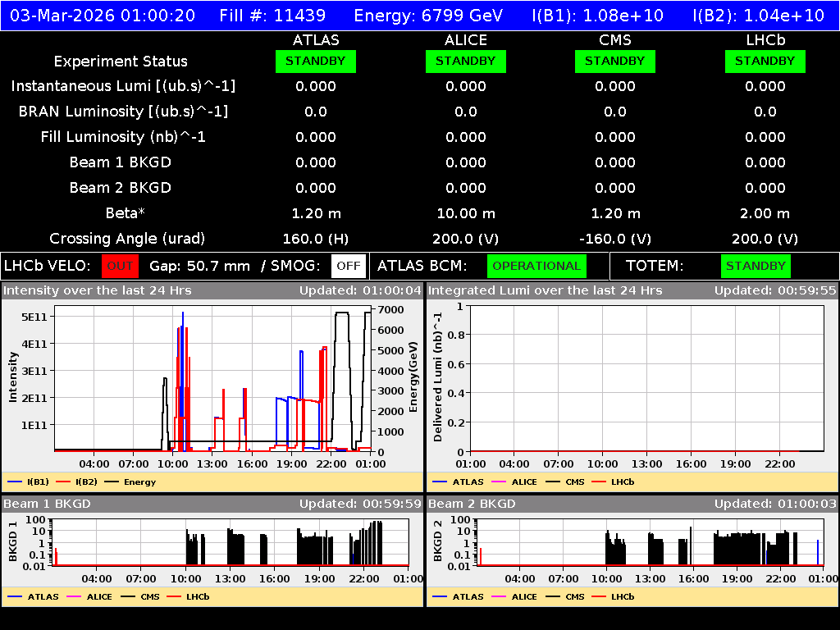Click the CMS STANDBY status indicator
Image resolution: width=840 pixels, height=630 pixels.
click(615, 61)
